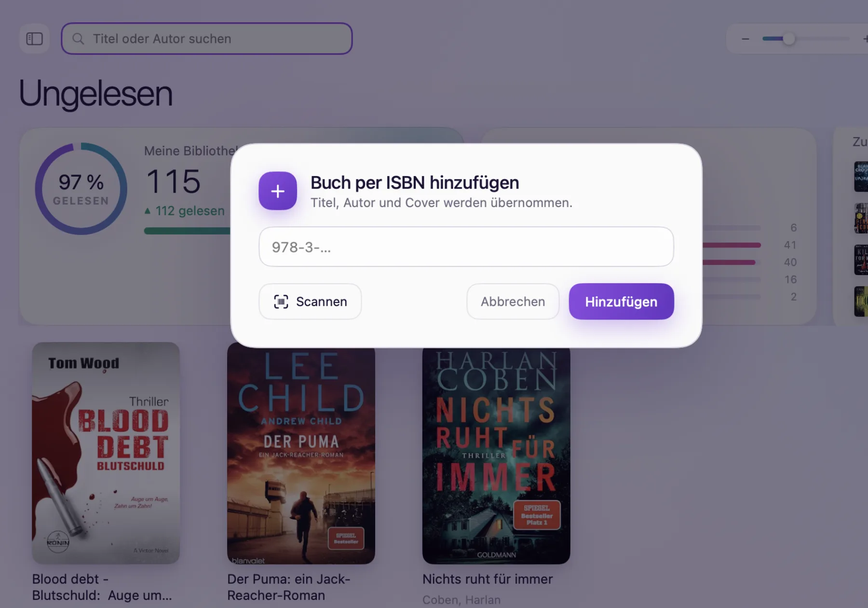Click the 'Blood debt - Blutschuld' title

[x=102, y=587]
